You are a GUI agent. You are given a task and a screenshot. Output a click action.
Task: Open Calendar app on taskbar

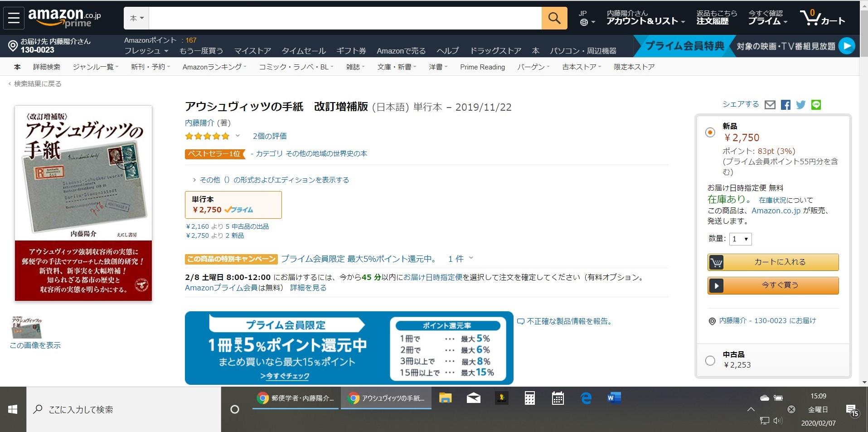558,398
